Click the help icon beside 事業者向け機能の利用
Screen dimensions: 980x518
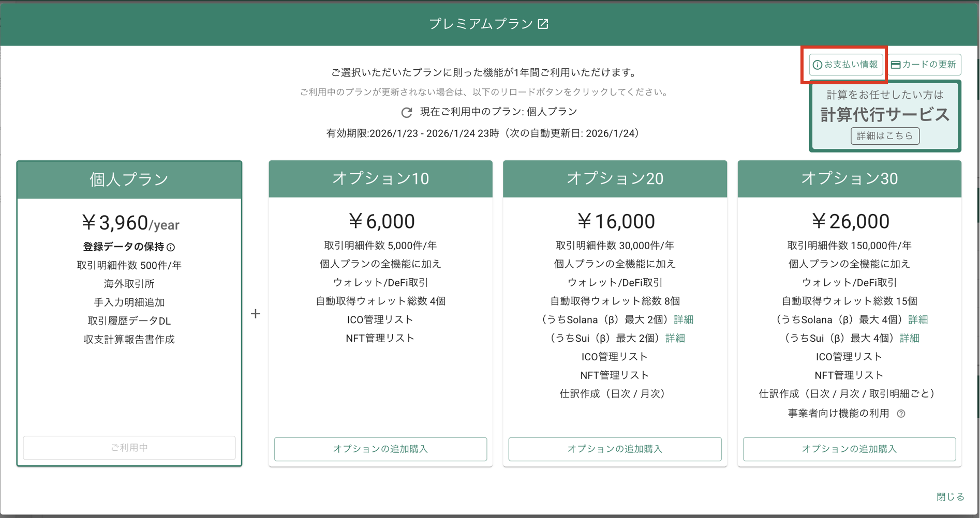click(x=901, y=414)
